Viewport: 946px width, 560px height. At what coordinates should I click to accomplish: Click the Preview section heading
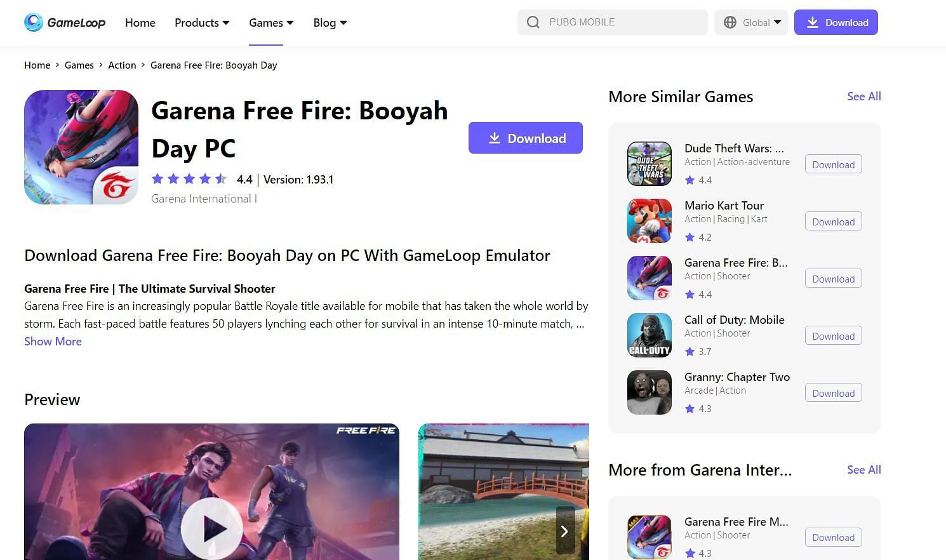(52, 400)
